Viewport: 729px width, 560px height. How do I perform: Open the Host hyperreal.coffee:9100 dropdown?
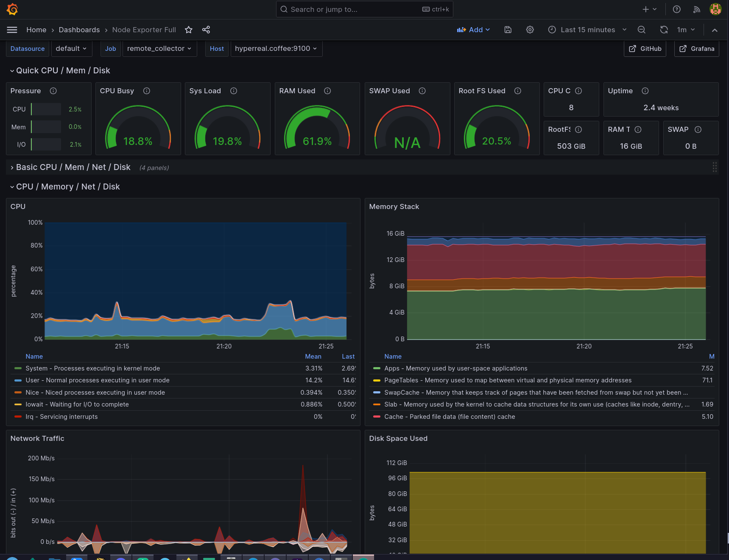coord(276,49)
